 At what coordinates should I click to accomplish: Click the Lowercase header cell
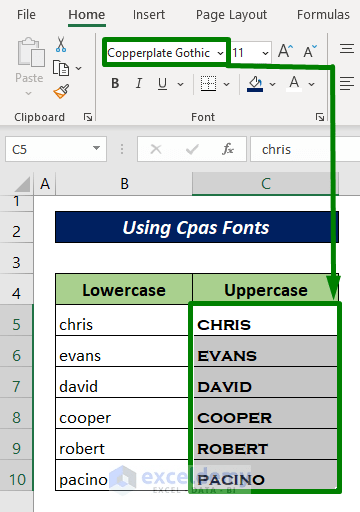point(124,290)
